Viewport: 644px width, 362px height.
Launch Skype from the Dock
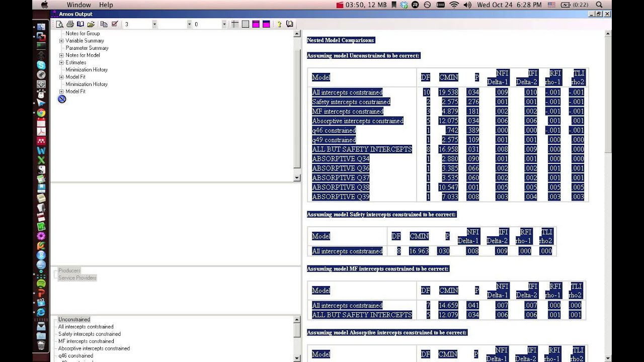pyautogui.click(x=41, y=65)
